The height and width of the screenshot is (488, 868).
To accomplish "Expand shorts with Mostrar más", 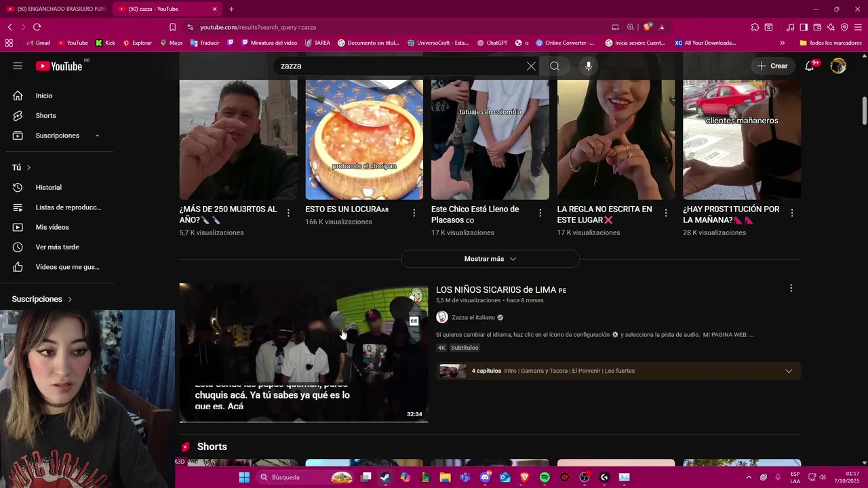I will point(490,259).
